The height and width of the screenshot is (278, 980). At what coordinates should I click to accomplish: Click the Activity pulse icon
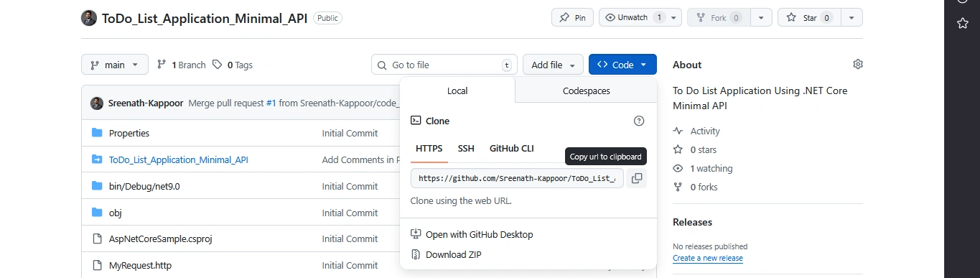click(x=678, y=131)
